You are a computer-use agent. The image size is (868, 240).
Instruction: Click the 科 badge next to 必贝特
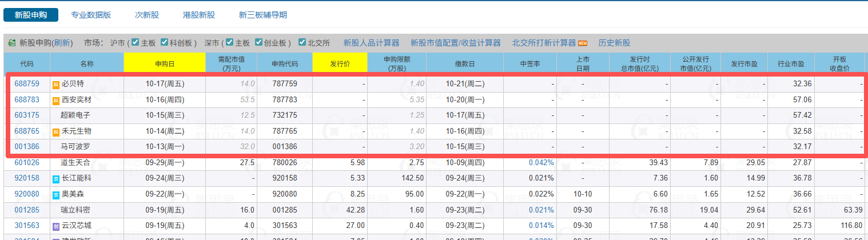tap(56, 84)
